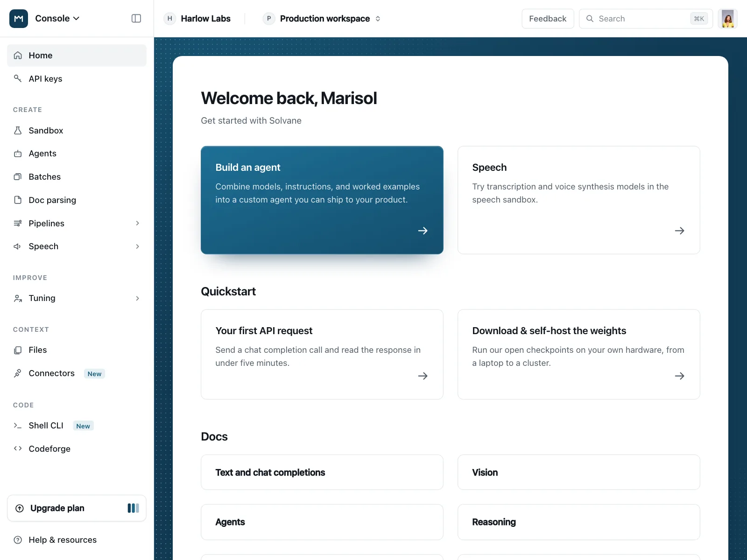
Task: Click the Speech speaker icon in sidebar
Action: [x=18, y=246]
